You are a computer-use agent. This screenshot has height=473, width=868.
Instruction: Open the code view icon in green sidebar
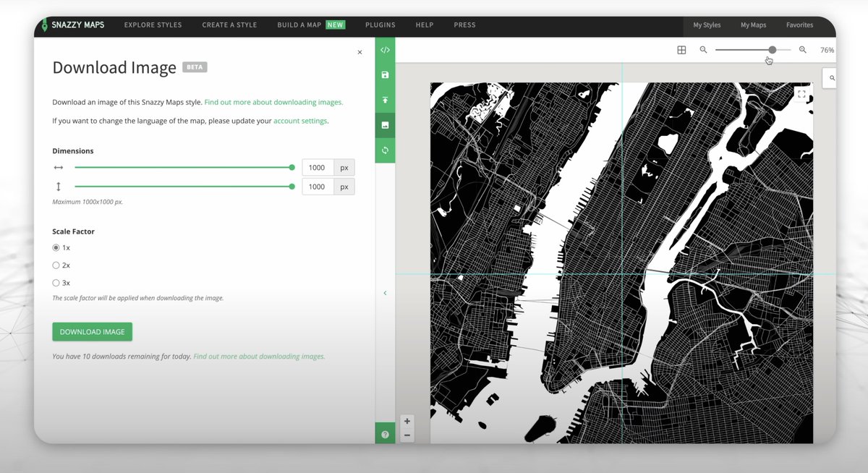coord(385,50)
